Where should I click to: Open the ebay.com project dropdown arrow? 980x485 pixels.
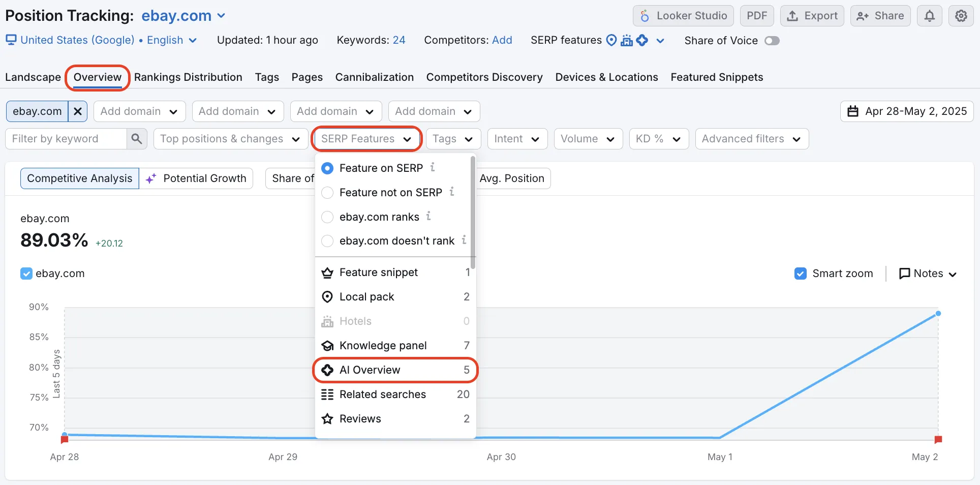tap(221, 16)
